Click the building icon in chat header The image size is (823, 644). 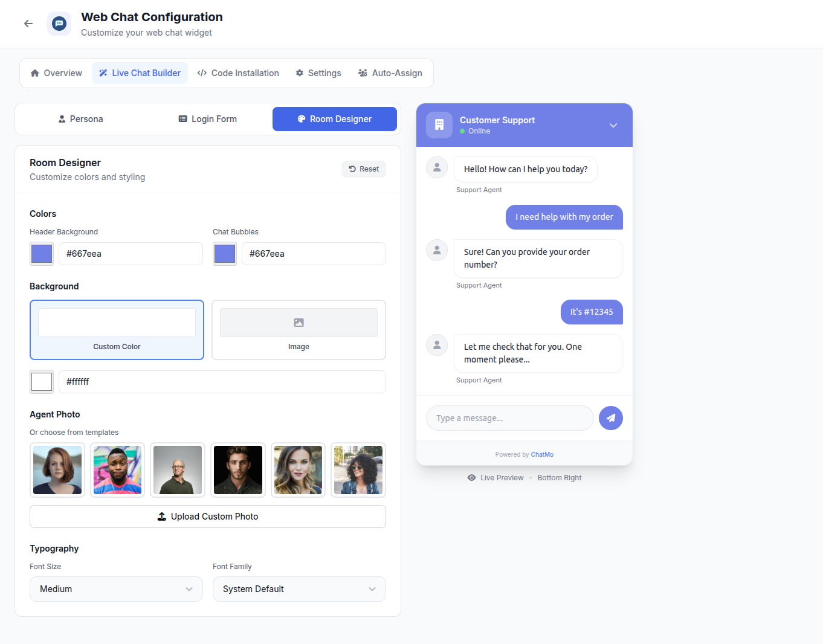[439, 125]
